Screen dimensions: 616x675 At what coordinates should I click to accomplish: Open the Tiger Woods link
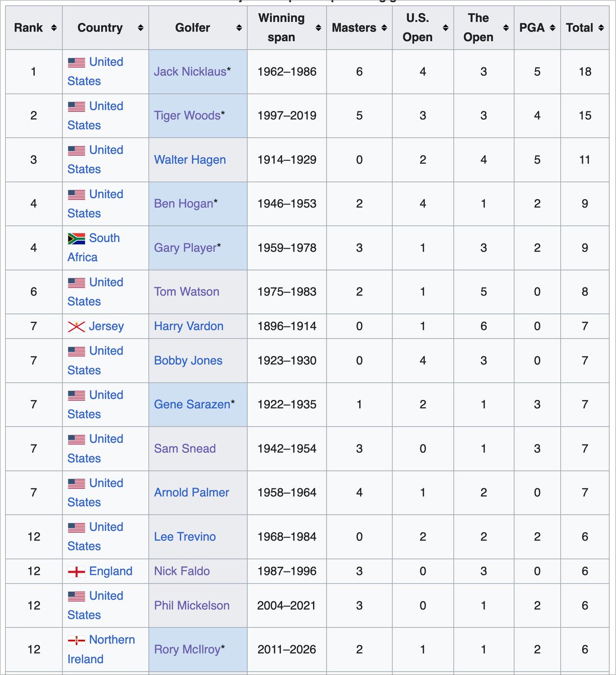[x=187, y=115]
